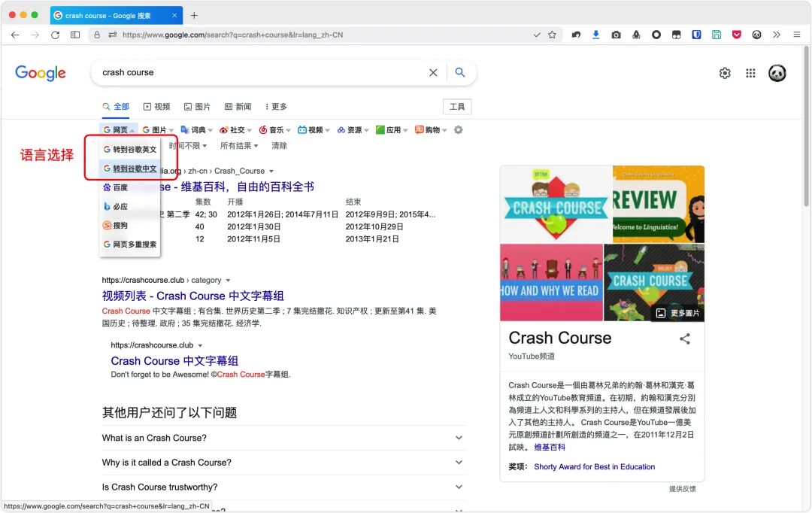The image size is (812, 513).
Task: Share the Crash Course knowledge panel
Action: click(x=685, y=339)
